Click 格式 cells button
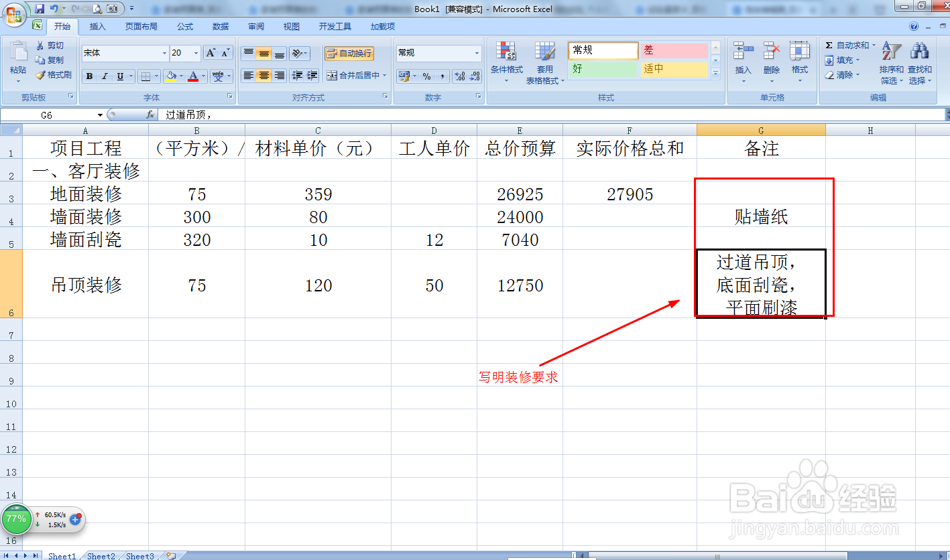 (x=800, y=62)
